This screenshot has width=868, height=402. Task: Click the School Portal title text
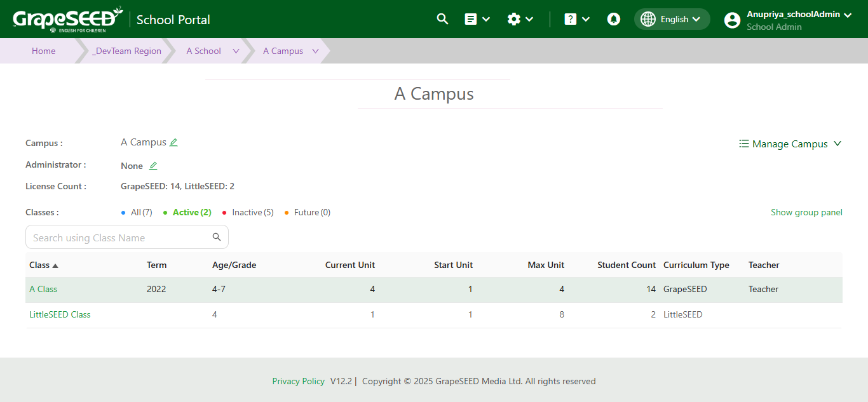click(x=173, y=20)
